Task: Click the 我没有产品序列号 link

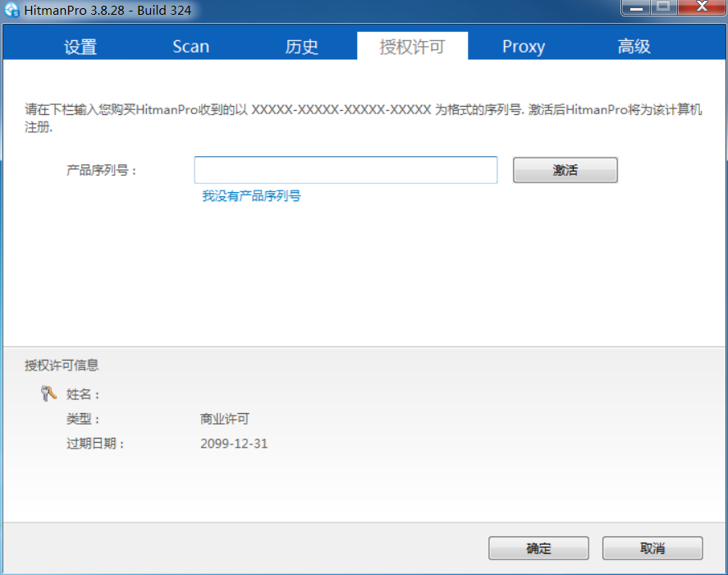Action: click(x=251, y=196)
